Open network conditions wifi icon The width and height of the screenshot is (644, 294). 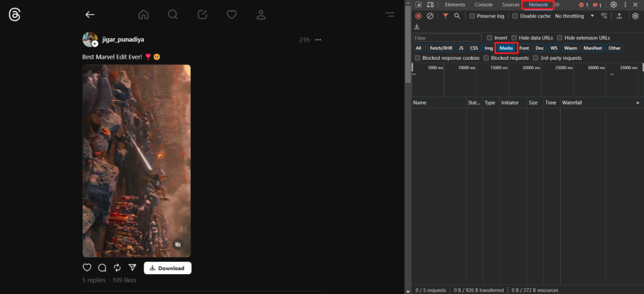[x=604, y=16]
